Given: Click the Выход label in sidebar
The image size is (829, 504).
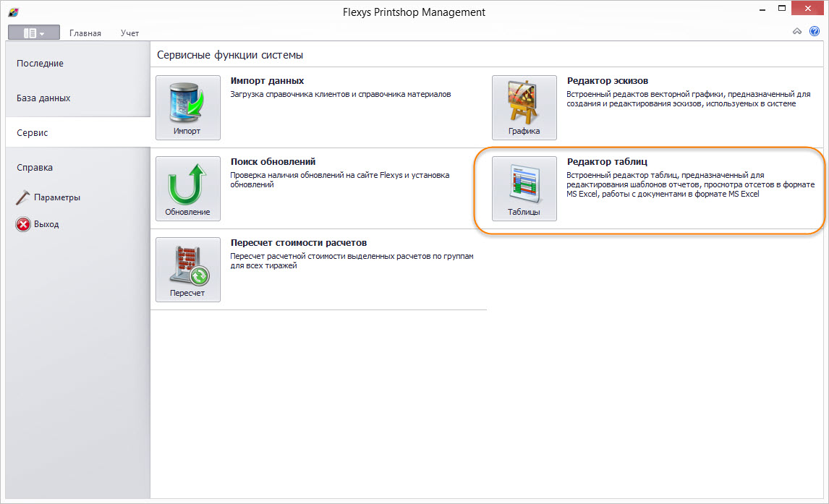Looking at the screenshot, I should point(46,225).
